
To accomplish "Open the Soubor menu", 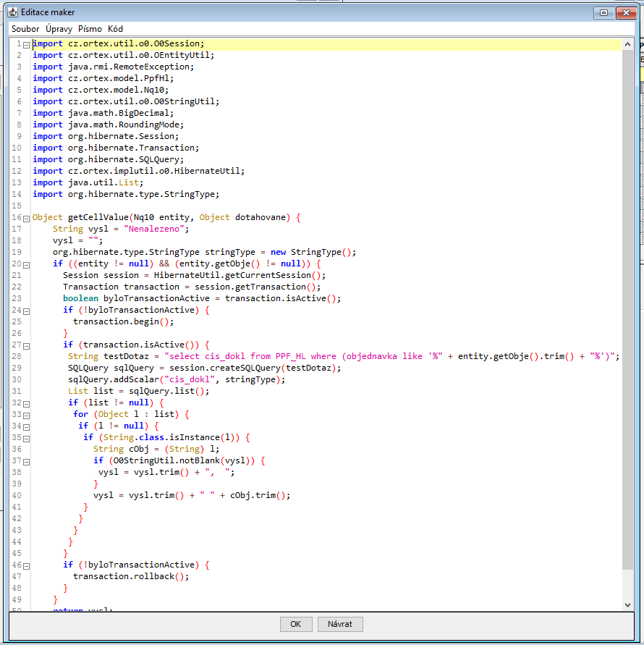I will click(25, 29).
